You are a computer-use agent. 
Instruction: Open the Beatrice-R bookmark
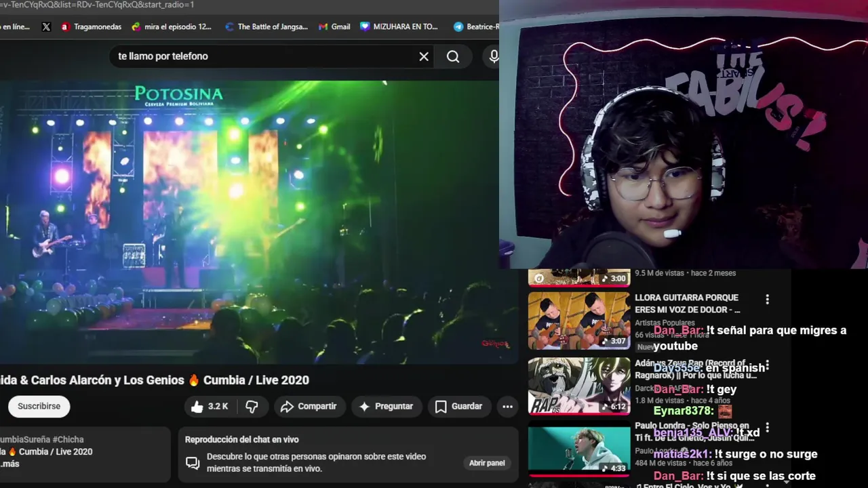point(476,27)
